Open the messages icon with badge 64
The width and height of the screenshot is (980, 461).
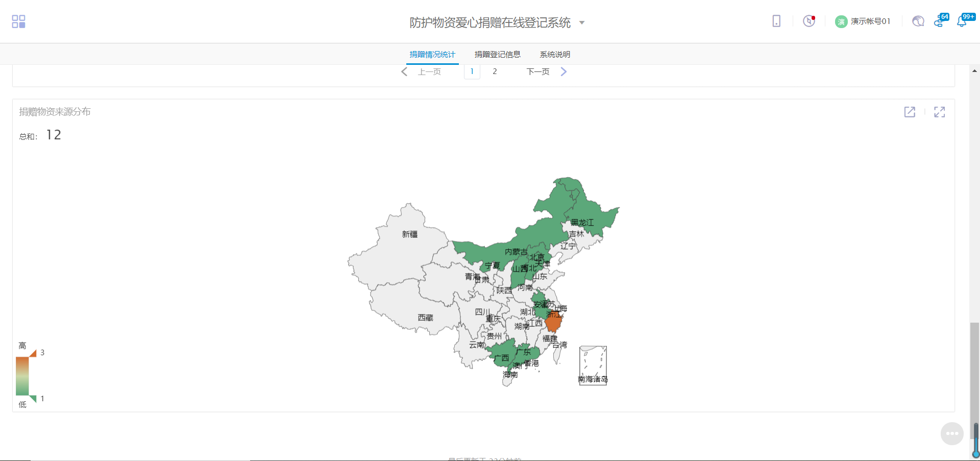940,21
